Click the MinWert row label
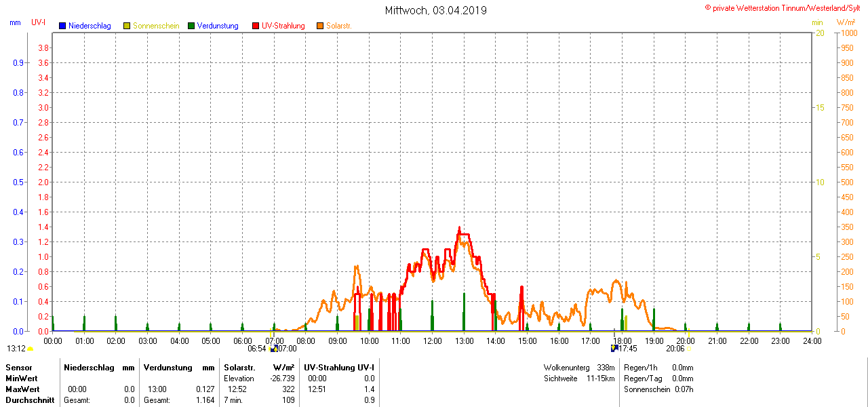Image resolution: width=868 pixels, height=407 pixels. coord(22,379)
